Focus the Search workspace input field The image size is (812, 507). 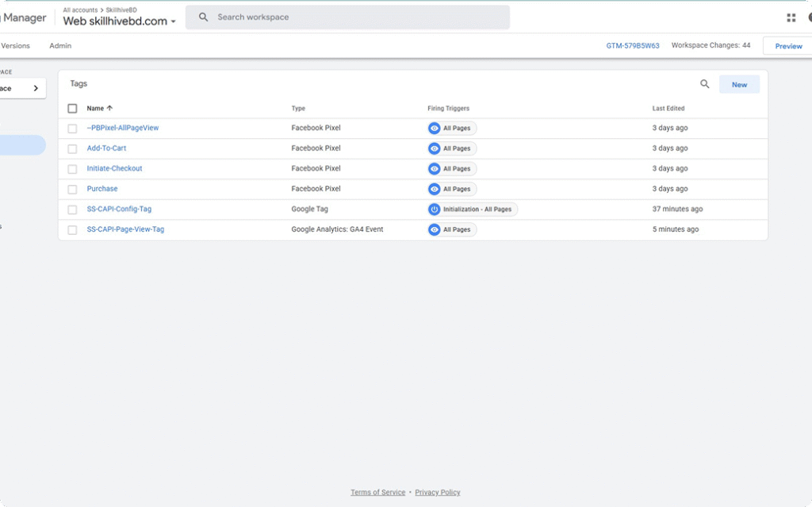tap(347, 17)
